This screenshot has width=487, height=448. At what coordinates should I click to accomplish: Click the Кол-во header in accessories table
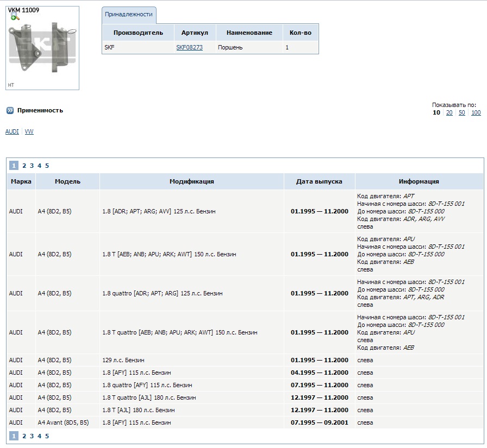coord(301,33)
